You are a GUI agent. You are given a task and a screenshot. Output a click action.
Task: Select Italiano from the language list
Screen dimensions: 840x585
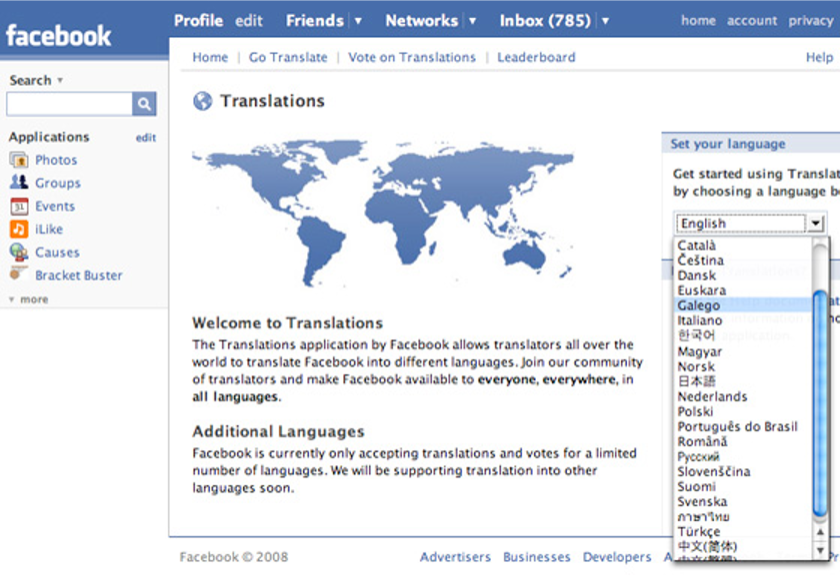pos(743,320)
